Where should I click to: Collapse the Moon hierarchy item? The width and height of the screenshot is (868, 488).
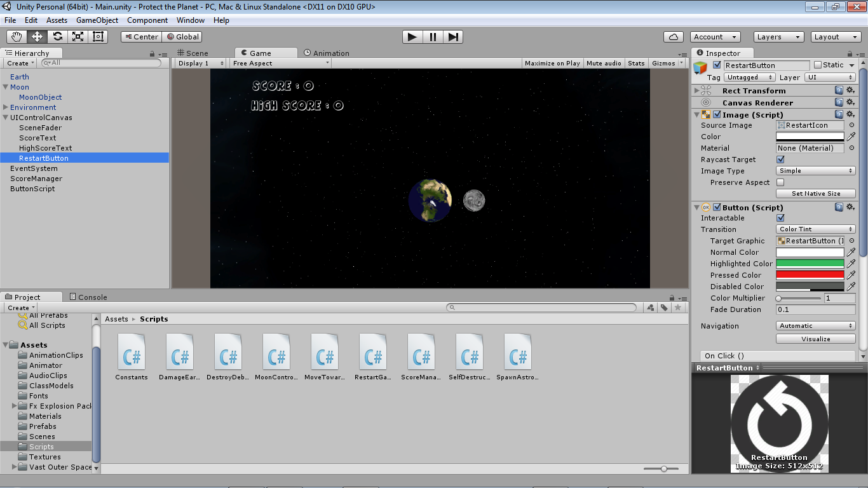click(x=5, y=87)
